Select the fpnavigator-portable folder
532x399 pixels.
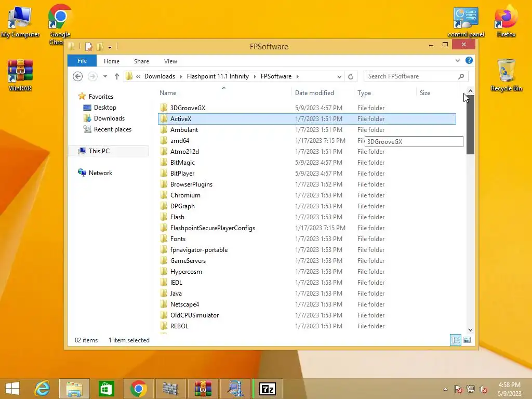coord(307,250)
